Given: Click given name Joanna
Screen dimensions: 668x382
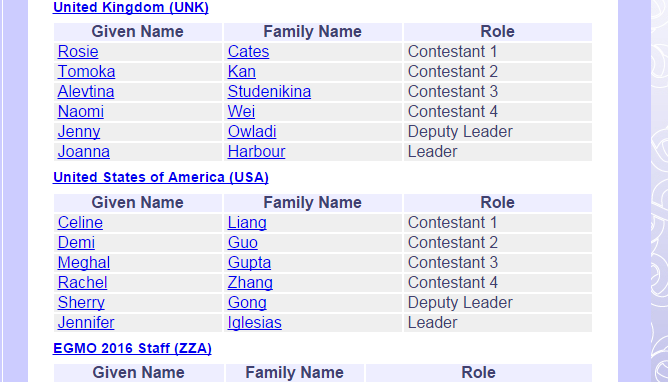Looking at the screenshot, I should click(x=84, y=152).
